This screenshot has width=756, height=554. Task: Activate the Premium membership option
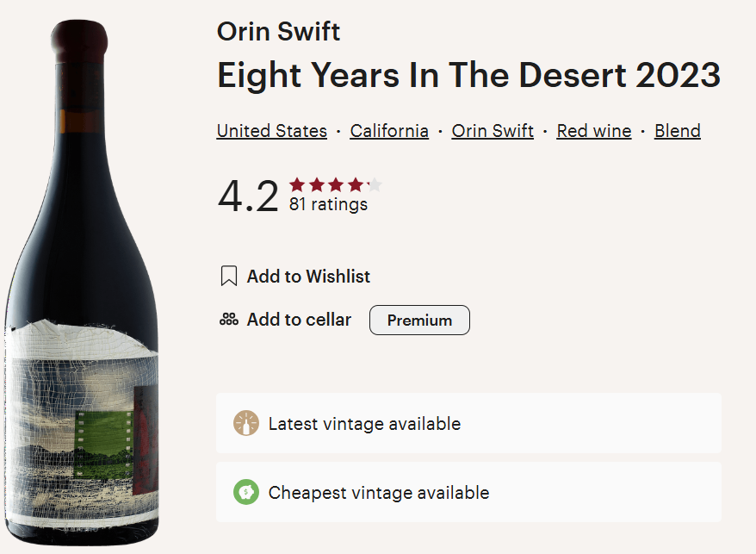[419, 320]
